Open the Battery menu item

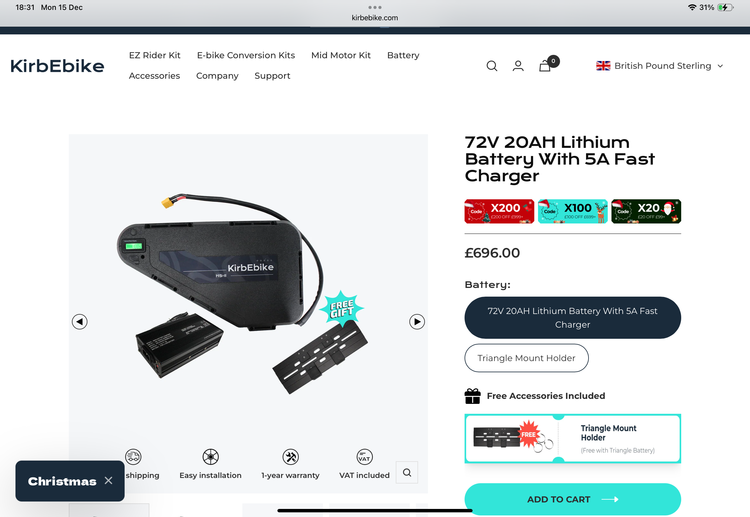[x=403, y=55]
